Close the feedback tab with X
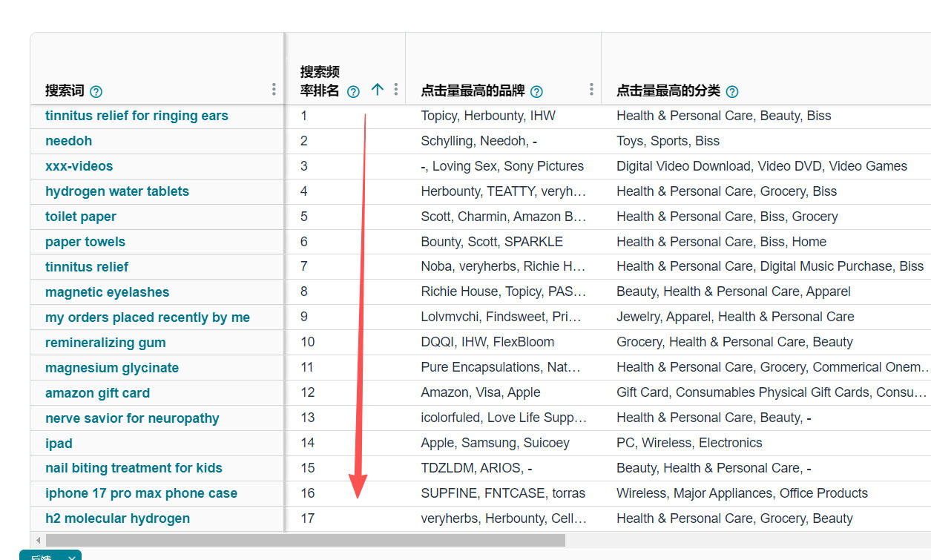The height and width of the screenshot is (560, 931). [72, 557]
